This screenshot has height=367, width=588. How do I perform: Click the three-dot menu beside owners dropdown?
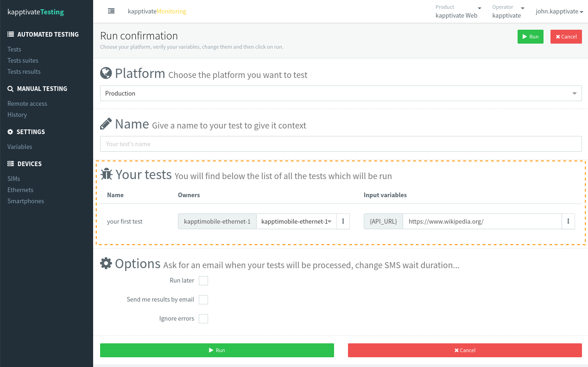343,222
